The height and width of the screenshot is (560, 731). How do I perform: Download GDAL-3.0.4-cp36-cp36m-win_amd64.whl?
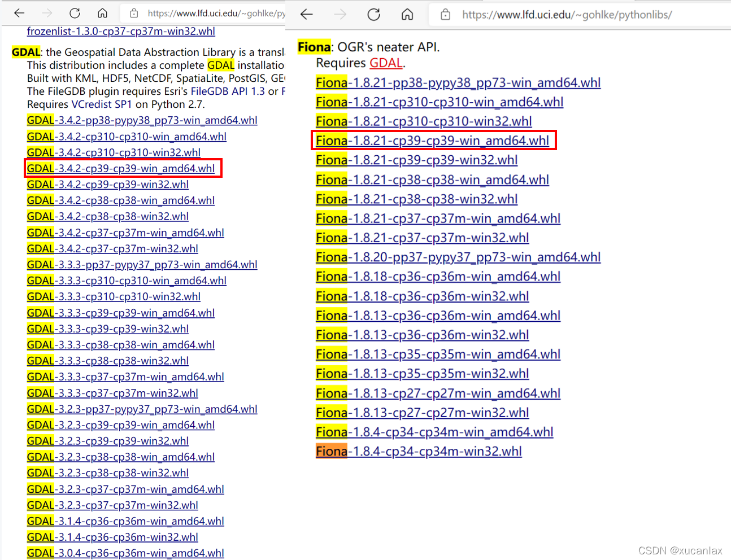125,553
